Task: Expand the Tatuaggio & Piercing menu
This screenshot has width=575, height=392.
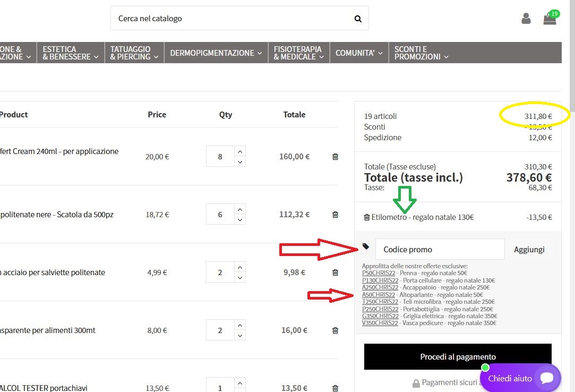Action: (x=134, y=53)
